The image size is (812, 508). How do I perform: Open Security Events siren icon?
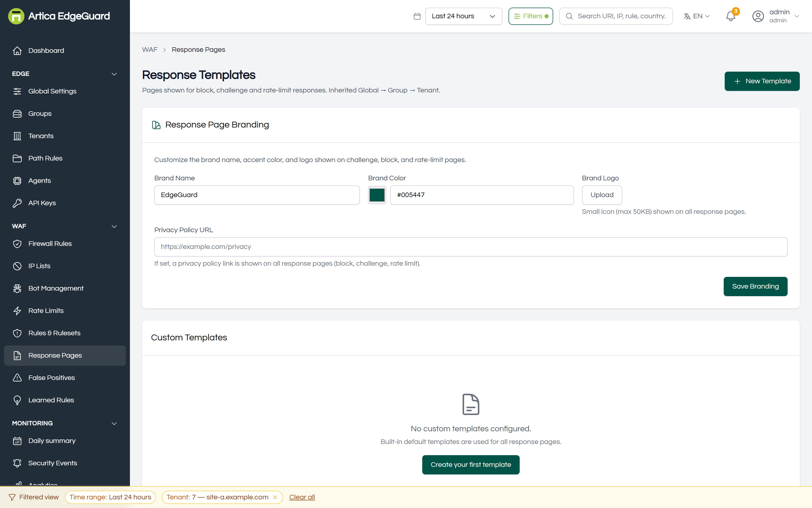(17, 463)
